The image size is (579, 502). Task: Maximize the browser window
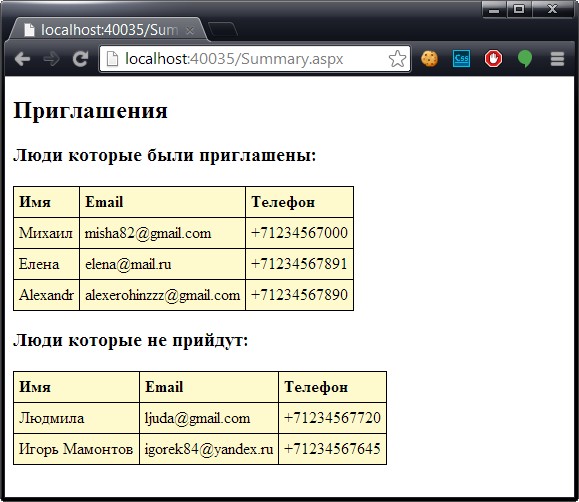pyautogui.click(x=519, y=9)
